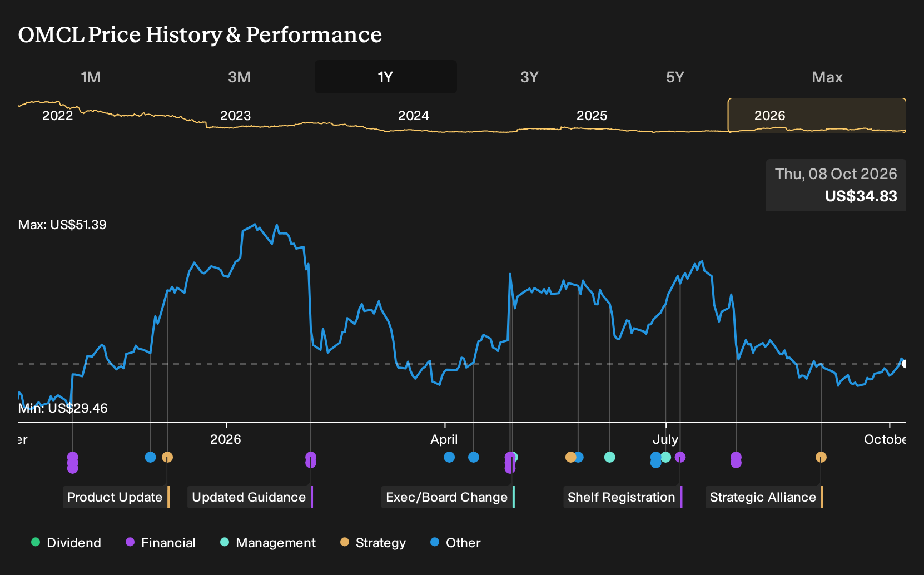Screen dimensions: 924x575
Task: Click the highlighted 2026 range selector in overview
Action: point(817,116)
